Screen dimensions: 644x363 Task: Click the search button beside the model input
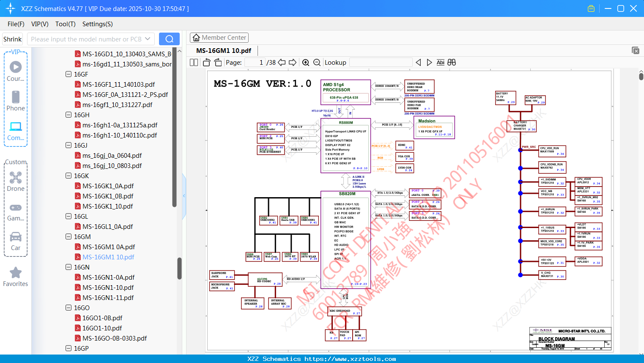click(x=169, y=39)
